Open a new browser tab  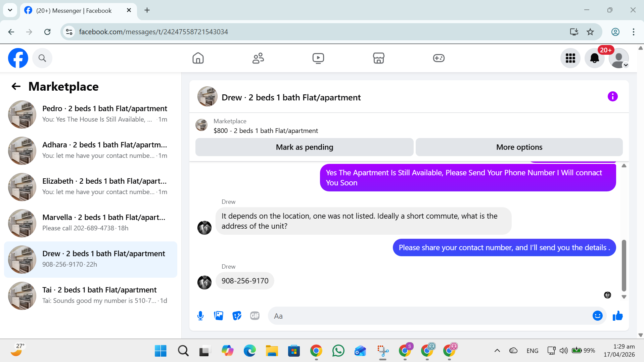click(x=147, y=10)
